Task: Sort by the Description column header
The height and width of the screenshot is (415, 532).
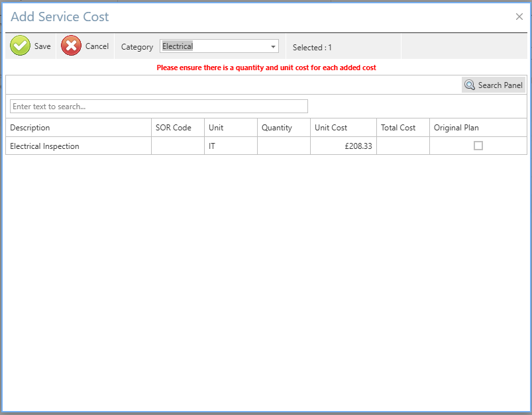Action: [78, 128]
